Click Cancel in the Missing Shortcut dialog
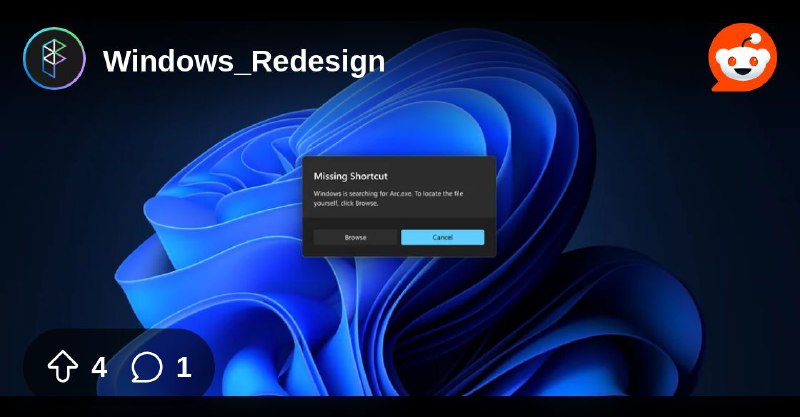 442,237
